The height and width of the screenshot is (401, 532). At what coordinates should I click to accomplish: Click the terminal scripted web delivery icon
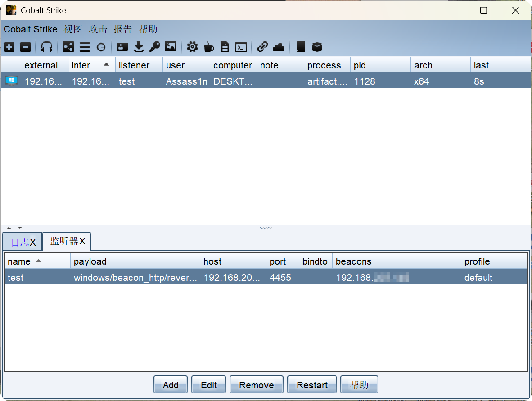(241, 47)
